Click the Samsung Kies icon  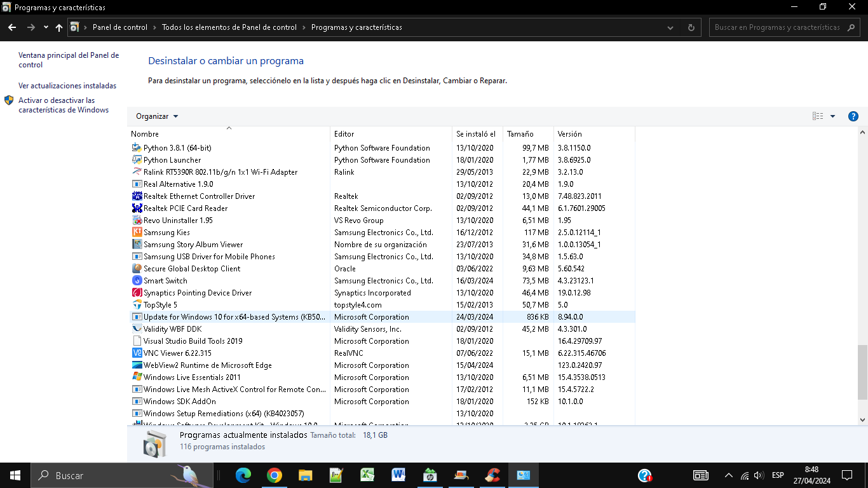(137, 233)
